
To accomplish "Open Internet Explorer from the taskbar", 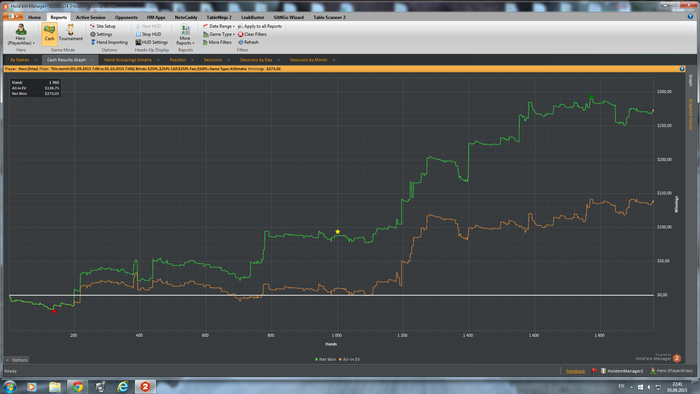I will click(x=122, y=386).
